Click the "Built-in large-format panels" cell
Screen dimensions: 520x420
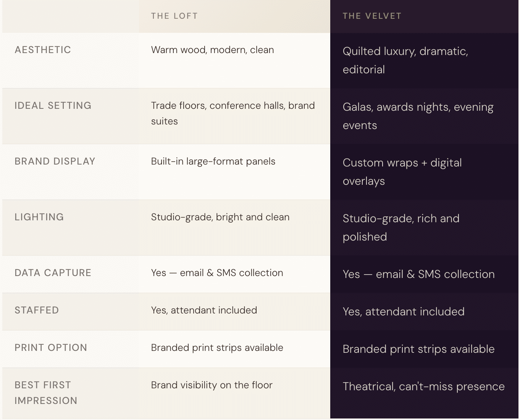click(x=213, y=162)
